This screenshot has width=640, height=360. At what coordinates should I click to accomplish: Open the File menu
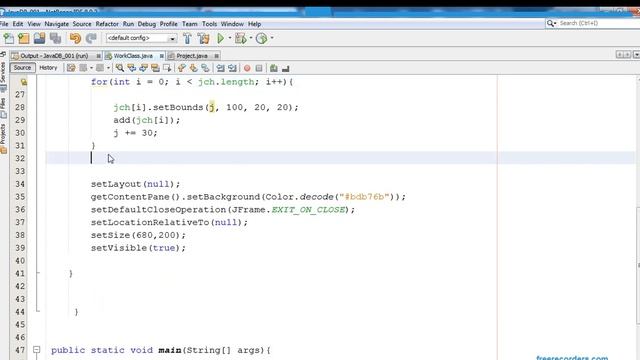coord(4,24)
